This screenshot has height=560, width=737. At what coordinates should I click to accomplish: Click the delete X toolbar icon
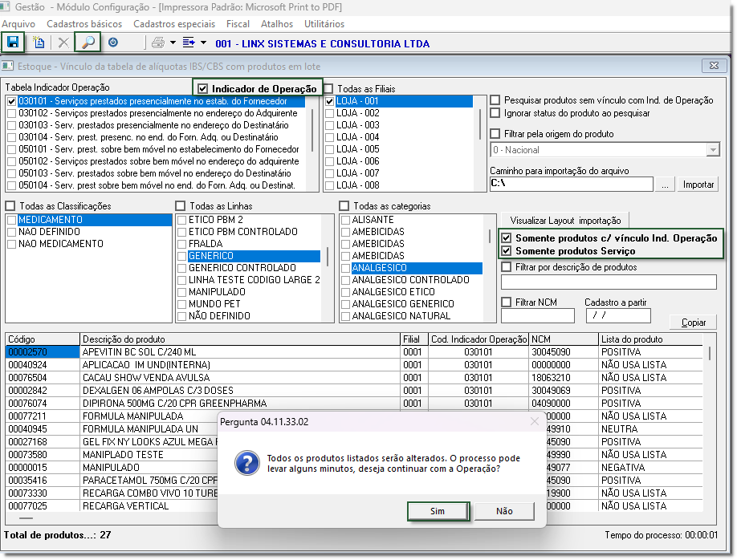63,43
